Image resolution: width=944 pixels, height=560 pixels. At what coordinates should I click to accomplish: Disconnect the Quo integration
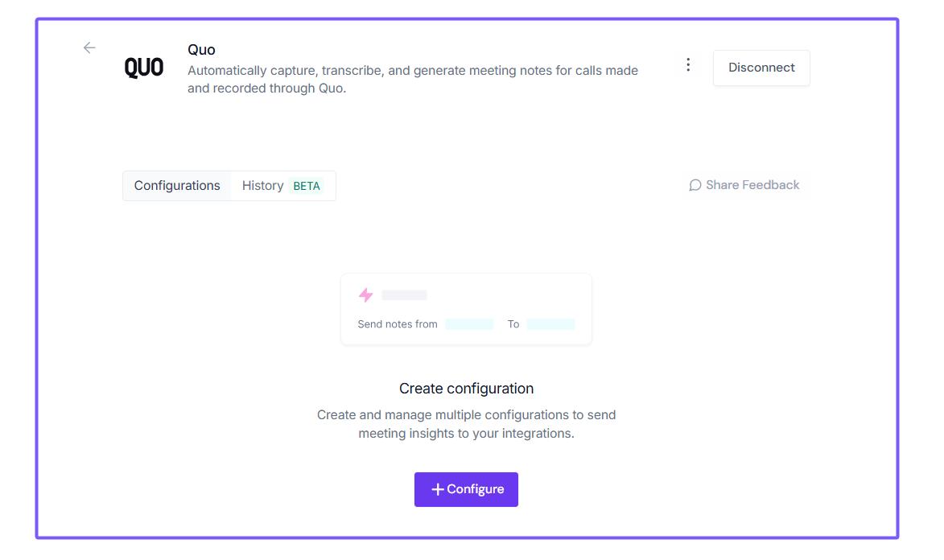761,68
